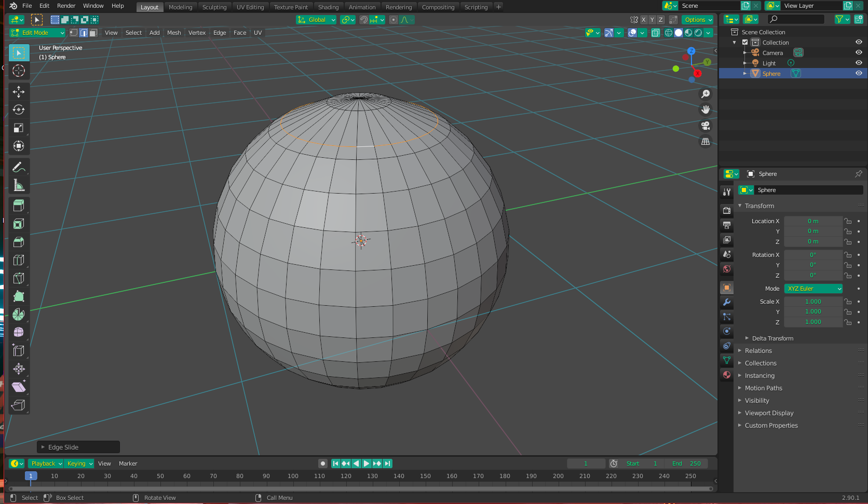Screen dimensions: 868x504
Task: Add a new workspace tab
Action: tap(498, 7)
